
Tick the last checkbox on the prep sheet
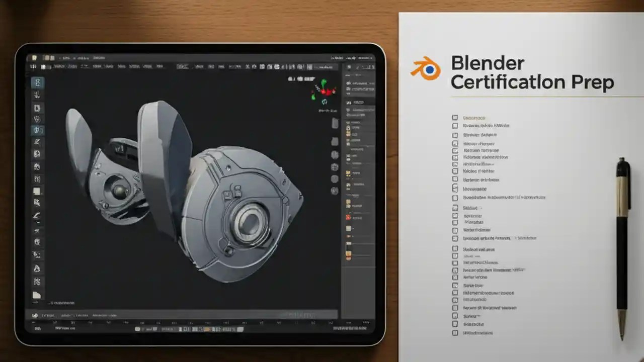coord(456,332)
